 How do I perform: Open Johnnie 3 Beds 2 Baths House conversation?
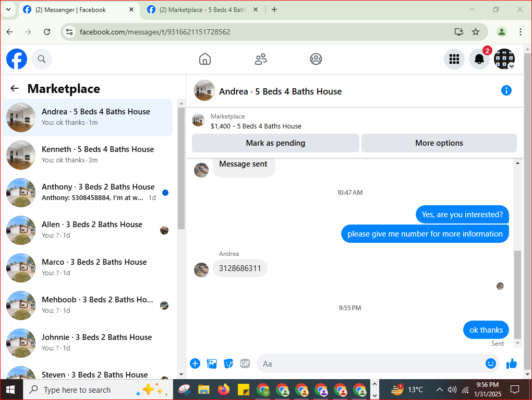point(88,343)
